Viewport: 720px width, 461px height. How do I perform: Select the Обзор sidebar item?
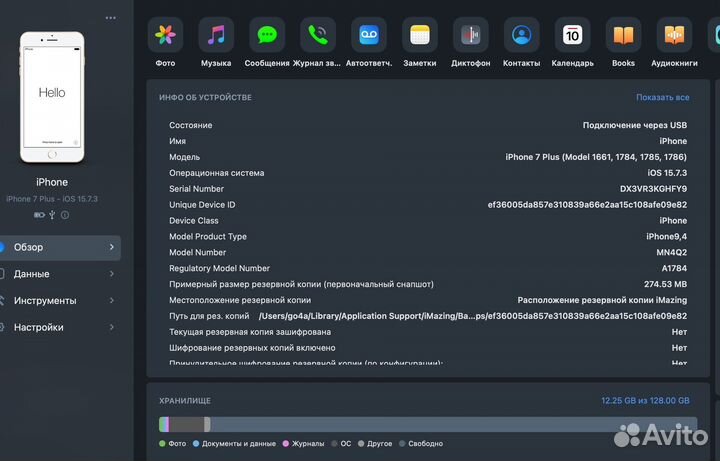[x=60, y=247]
